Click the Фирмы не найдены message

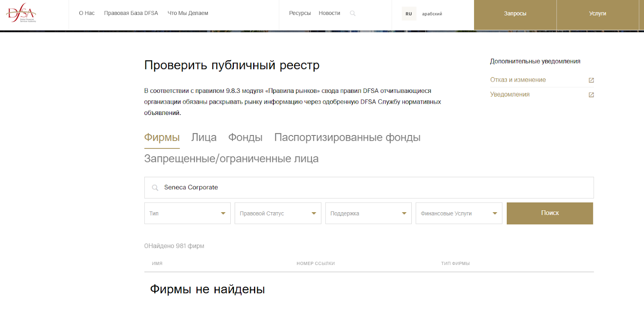tap(207, 289)
